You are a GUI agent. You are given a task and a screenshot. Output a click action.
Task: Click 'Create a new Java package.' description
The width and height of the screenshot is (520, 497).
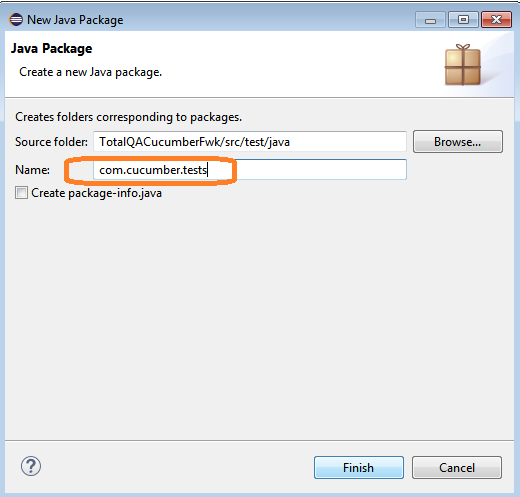tap(90, 72)
